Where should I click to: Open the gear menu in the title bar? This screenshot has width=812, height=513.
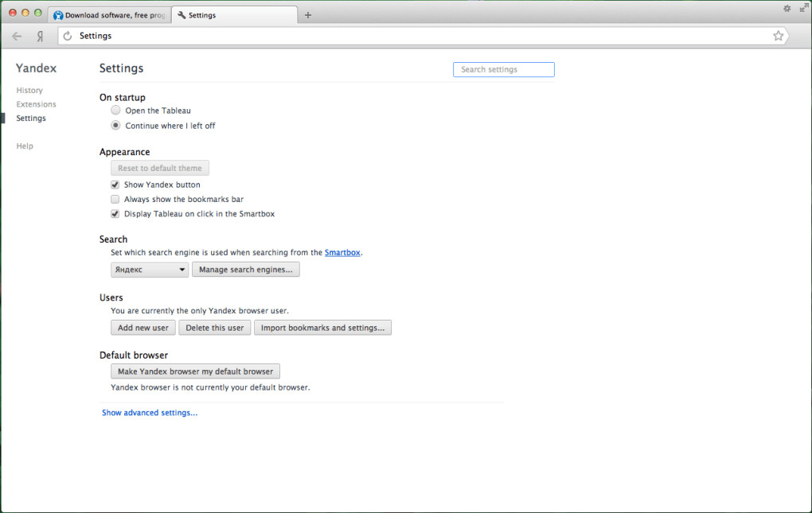[787, 8]
